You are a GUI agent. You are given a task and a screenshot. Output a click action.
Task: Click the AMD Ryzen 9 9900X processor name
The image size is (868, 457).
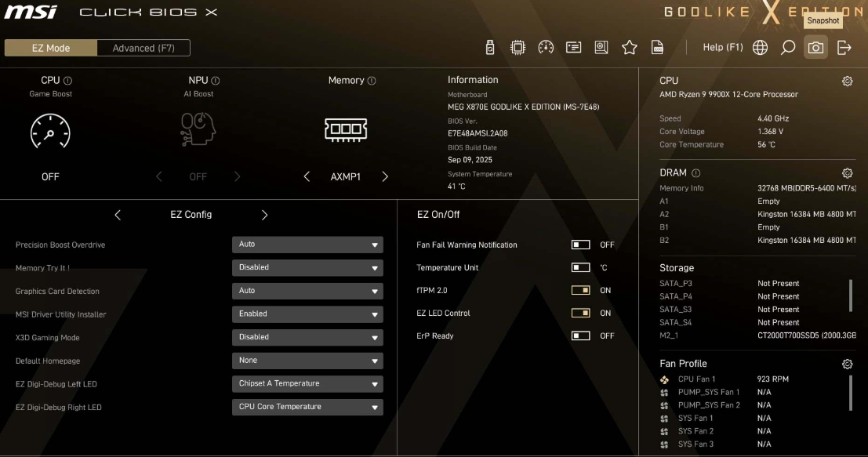pos(728,95)
